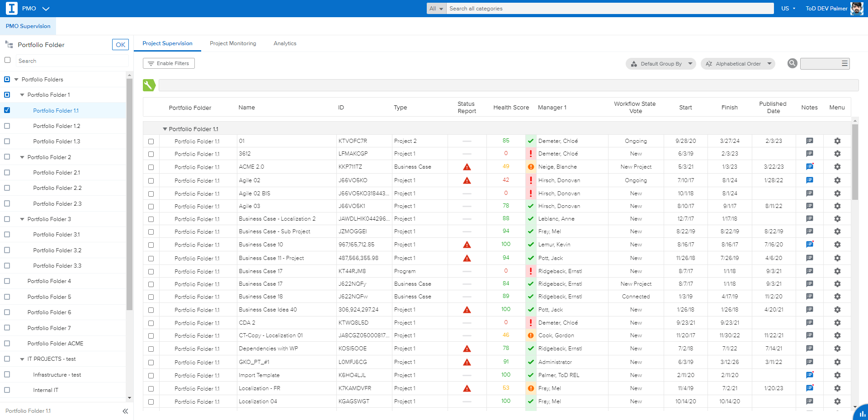
Task: Uncheck the Portfolio Folder 1.1 checkbox
Action: point(7,110)
